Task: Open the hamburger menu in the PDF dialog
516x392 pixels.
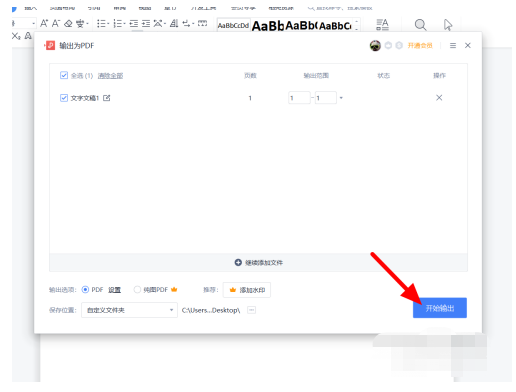Action: [x=453, y=45]
